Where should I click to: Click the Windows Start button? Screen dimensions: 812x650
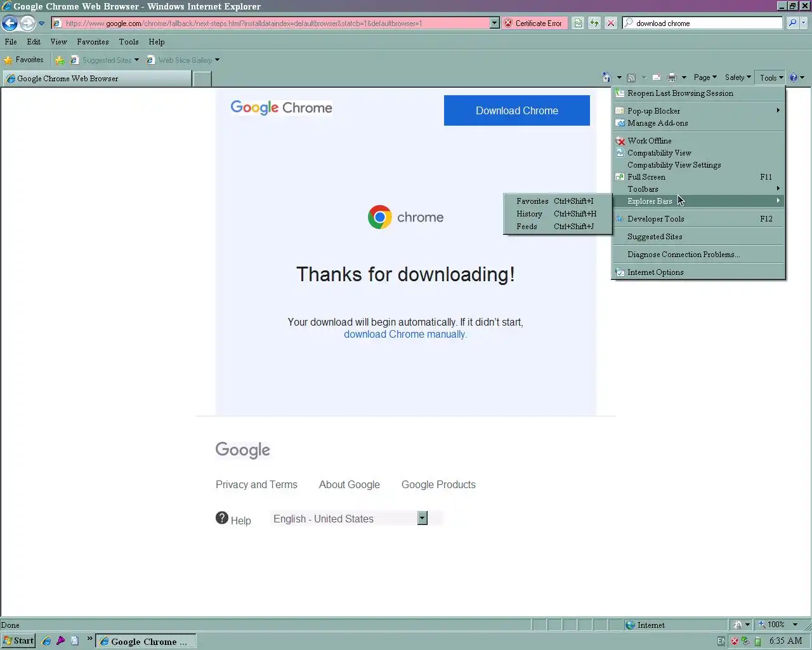18,641
